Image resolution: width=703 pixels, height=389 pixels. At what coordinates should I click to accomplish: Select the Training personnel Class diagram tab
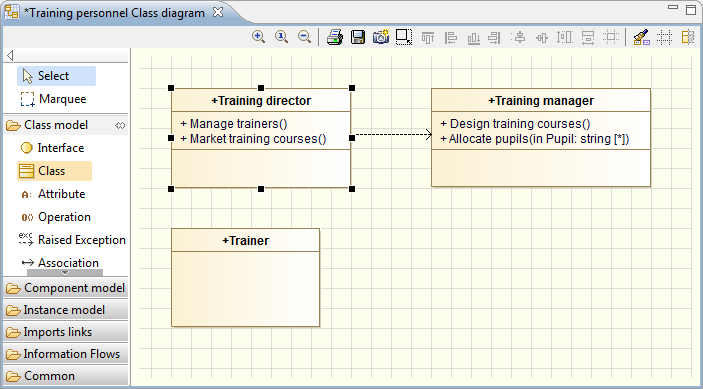click(x=114, y=13)
